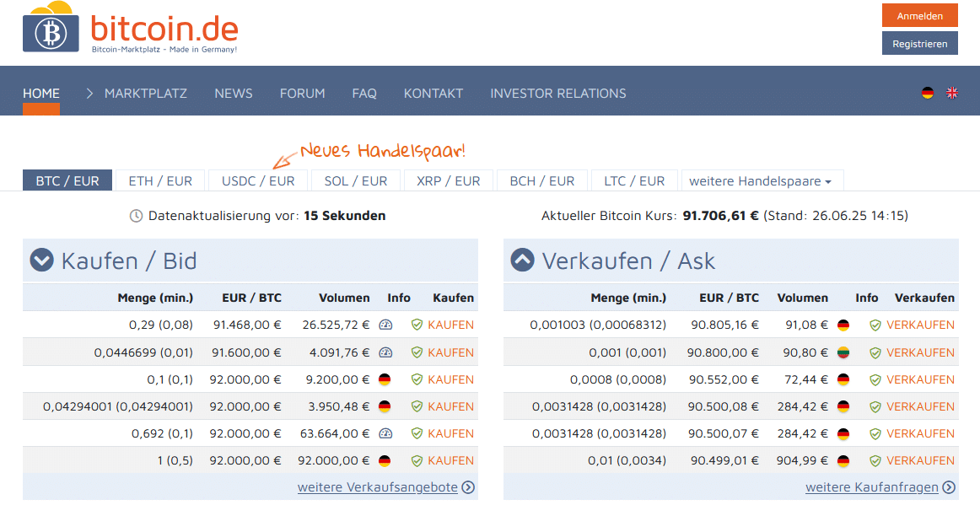Image resolution: width=980 pixels, height=505 pixels.
Task: Toggle the Verkaufen / Ask panel chevron
Action: pos(523,261)
